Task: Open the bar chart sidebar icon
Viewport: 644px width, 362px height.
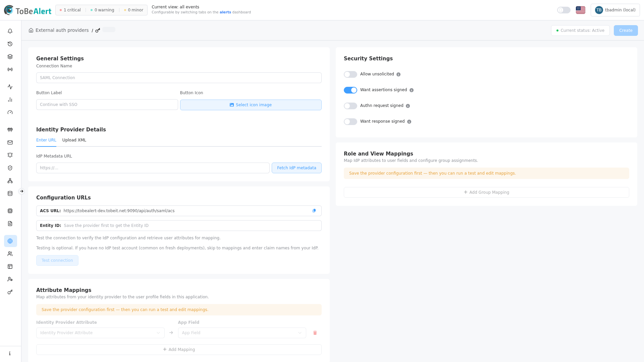Action: (x=10, y=100)
